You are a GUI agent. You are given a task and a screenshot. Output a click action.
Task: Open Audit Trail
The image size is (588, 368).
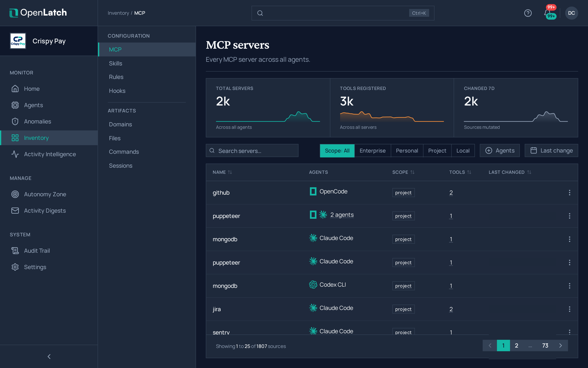[x=49, y=250]
